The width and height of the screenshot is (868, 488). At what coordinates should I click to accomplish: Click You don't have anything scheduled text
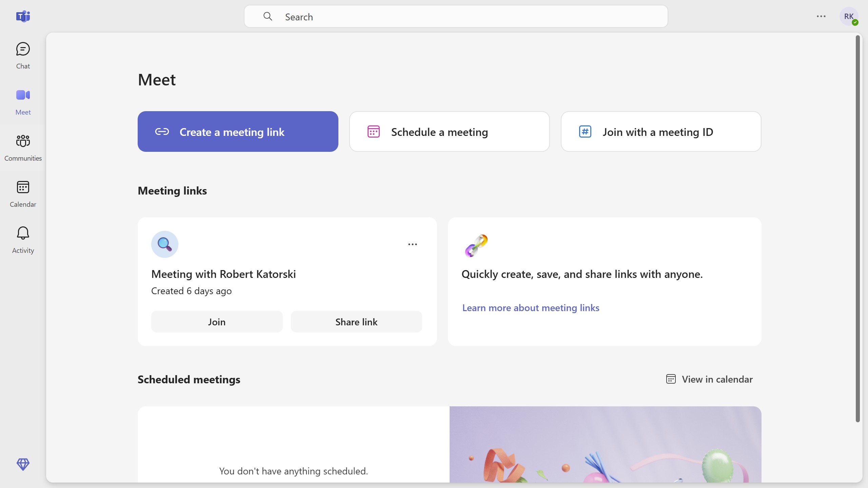click(294, 471)
